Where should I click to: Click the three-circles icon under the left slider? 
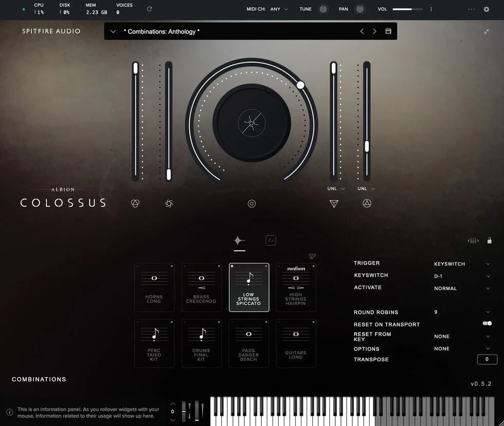coord(135,203)
